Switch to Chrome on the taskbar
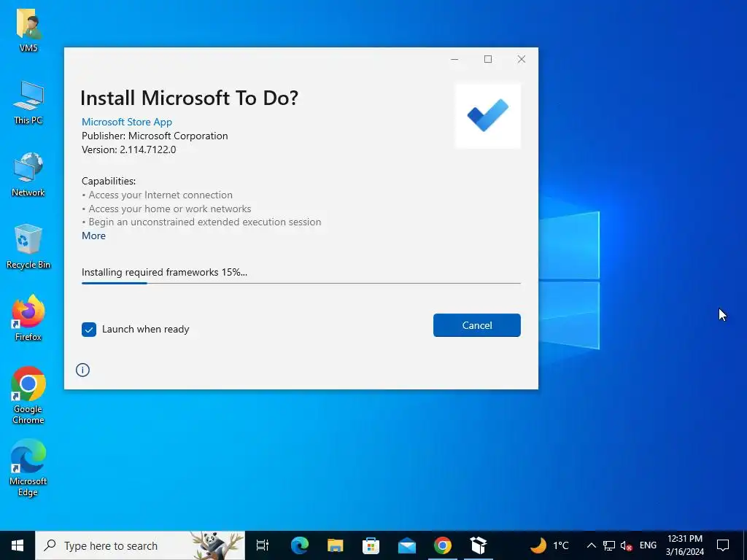Screen dimensions: 747x560 [x=443, y=545]
